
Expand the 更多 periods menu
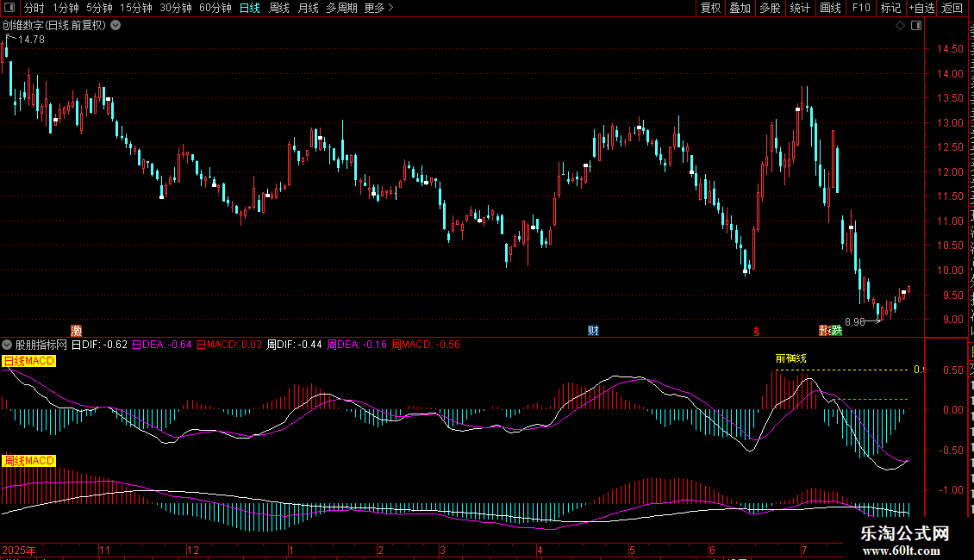pyautogui.click(x=379, y=8)
